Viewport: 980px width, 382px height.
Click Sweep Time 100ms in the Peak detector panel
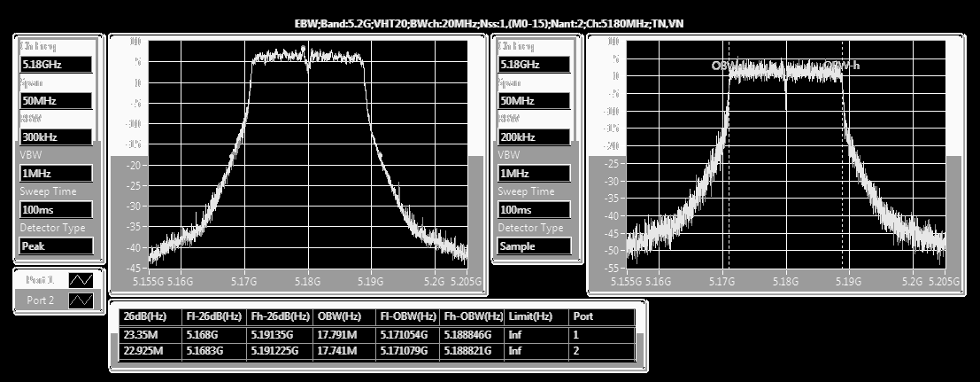(56, 210)
